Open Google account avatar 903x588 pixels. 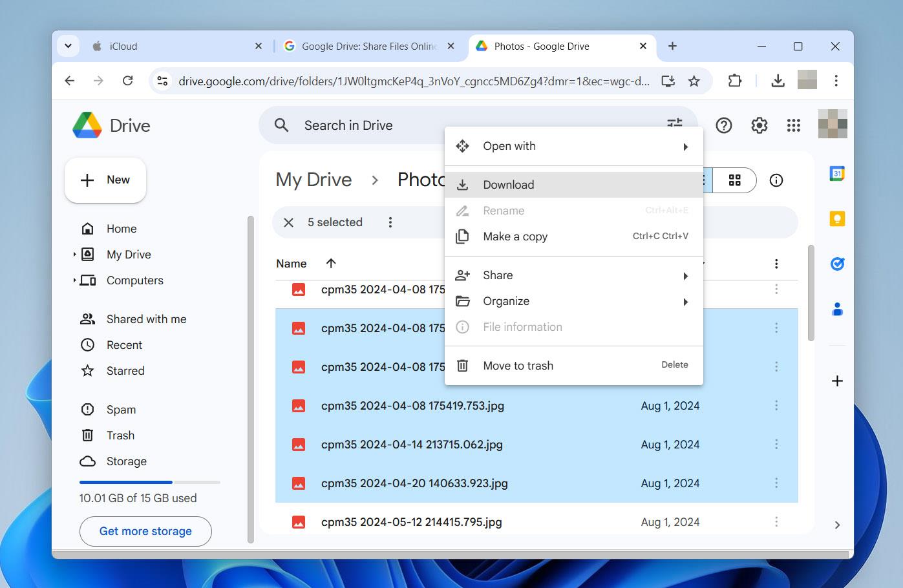coord(833,124)
